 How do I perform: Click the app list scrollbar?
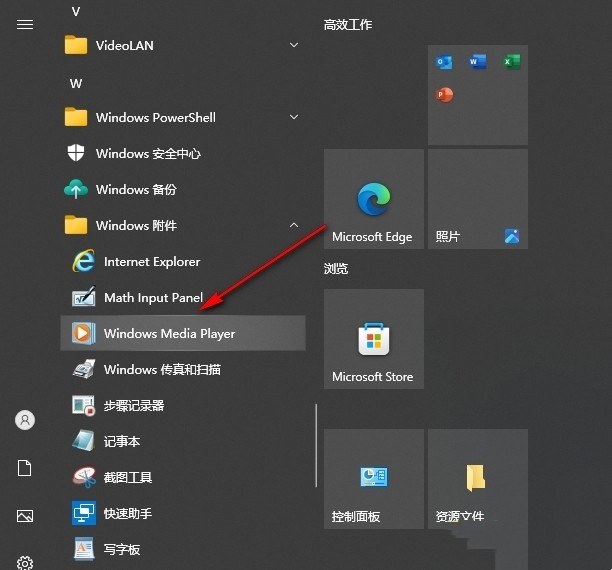click(317, 445)
